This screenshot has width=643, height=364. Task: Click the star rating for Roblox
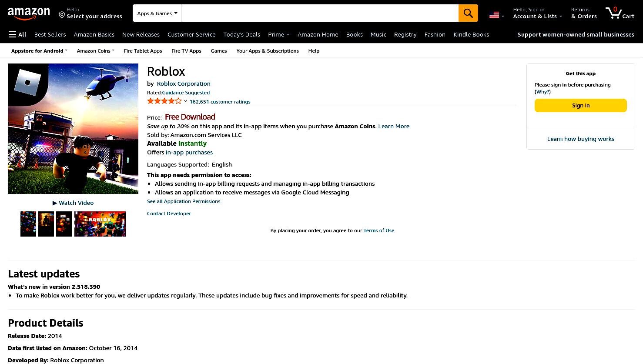[164, 101]
